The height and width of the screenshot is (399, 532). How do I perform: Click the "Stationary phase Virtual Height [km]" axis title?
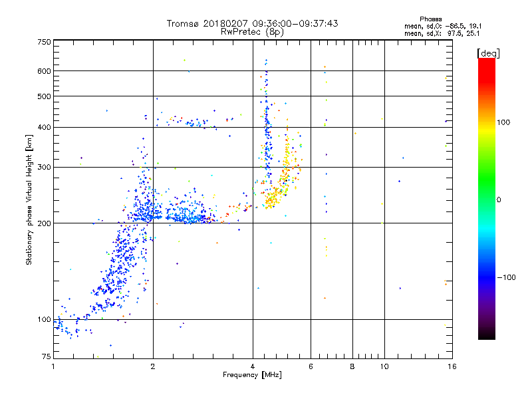click(29, 200)
